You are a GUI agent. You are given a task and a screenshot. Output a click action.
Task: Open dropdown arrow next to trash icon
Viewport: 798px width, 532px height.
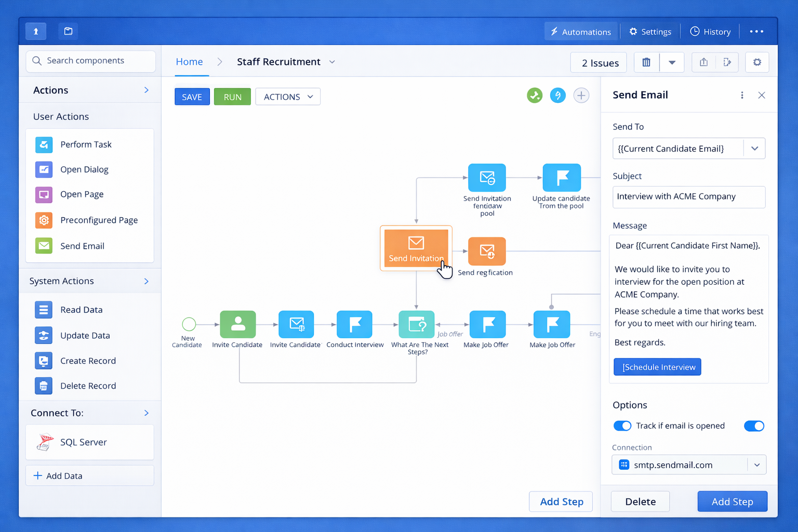click(672, 62)
